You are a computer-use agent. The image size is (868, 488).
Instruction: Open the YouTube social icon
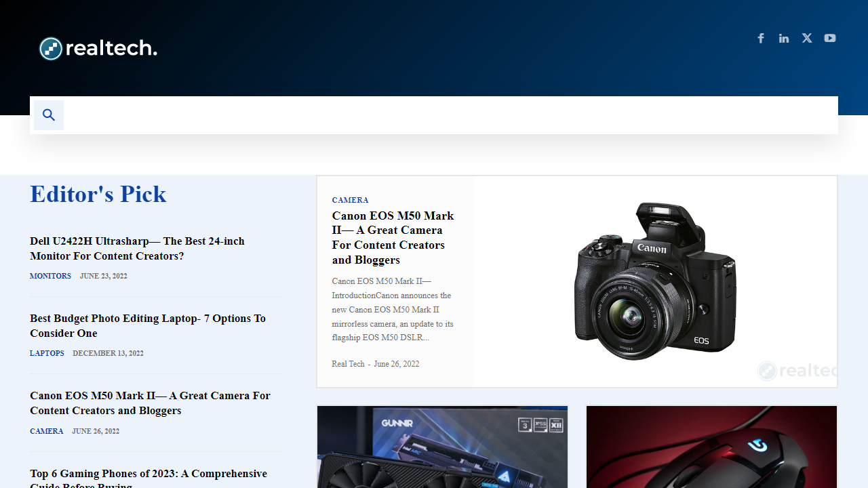click(x=830, y=38)
